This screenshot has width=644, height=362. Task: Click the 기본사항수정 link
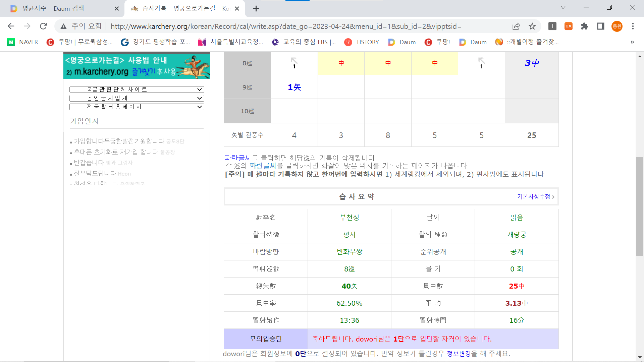pyautogui.click(x=534, y=197)
